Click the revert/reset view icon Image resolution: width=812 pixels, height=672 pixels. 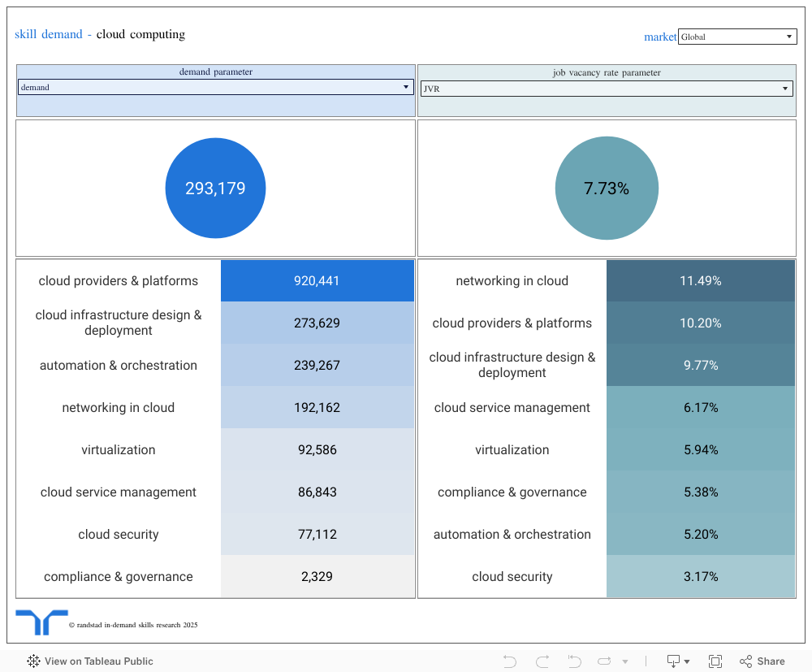pyautogui.click(x=574, y=661)
